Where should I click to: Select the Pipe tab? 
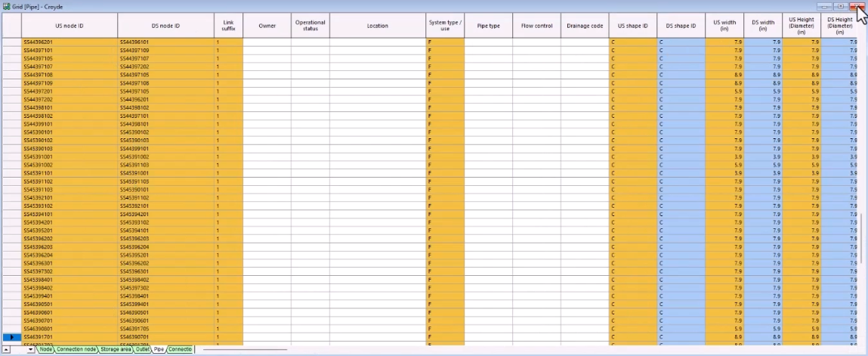point(159,349)
